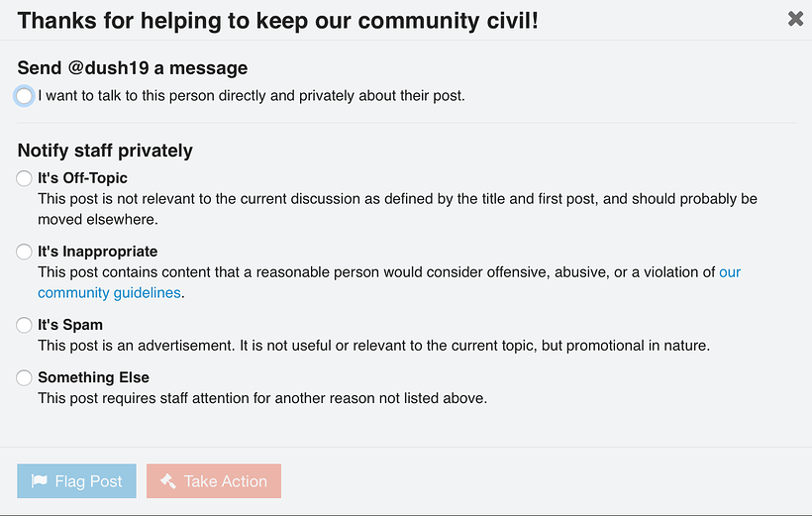
Task: Click the "This post is an advertisement" description
Action: (x=373, y=346)
